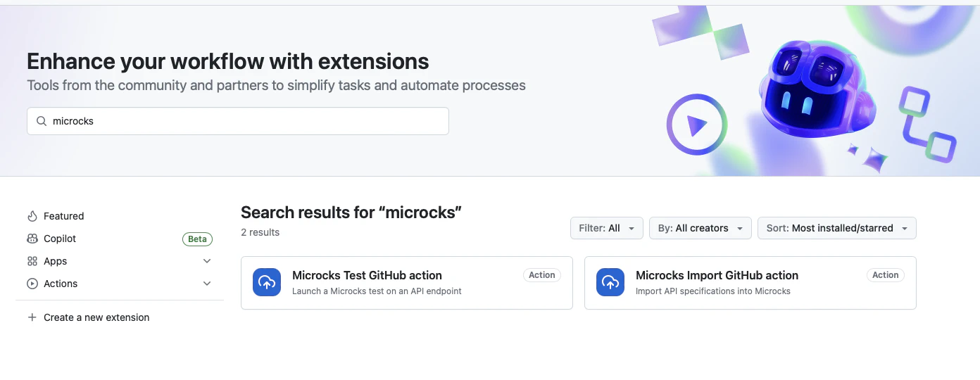Click Microcks Test action upload icon
Image resolution: width=980 pixels, height=380 pixels.
point(267,282)
